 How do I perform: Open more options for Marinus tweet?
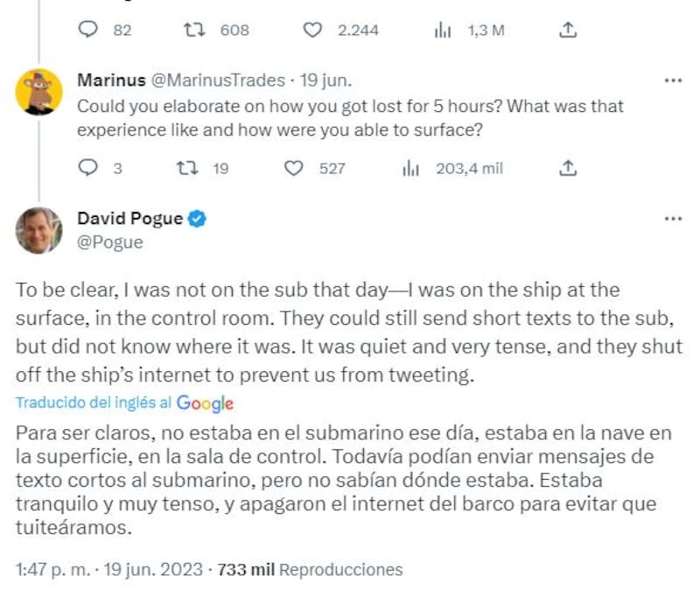coord(672,81)
